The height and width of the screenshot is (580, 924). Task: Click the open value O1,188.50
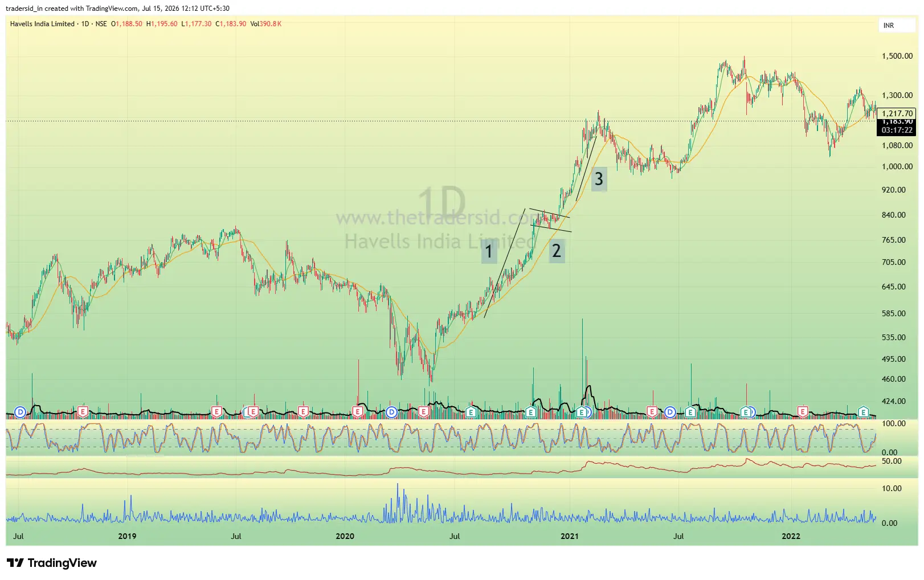126,24
